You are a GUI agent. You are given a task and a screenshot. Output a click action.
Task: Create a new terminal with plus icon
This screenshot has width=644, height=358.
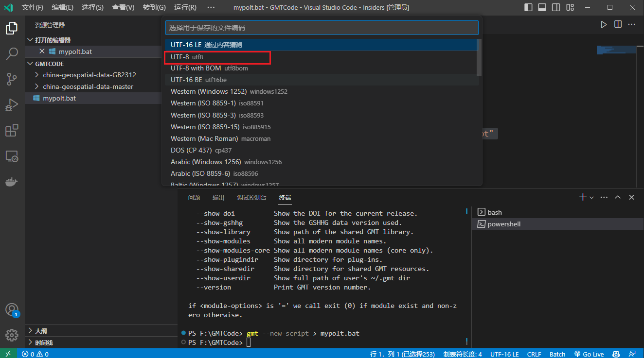[583, 197]
